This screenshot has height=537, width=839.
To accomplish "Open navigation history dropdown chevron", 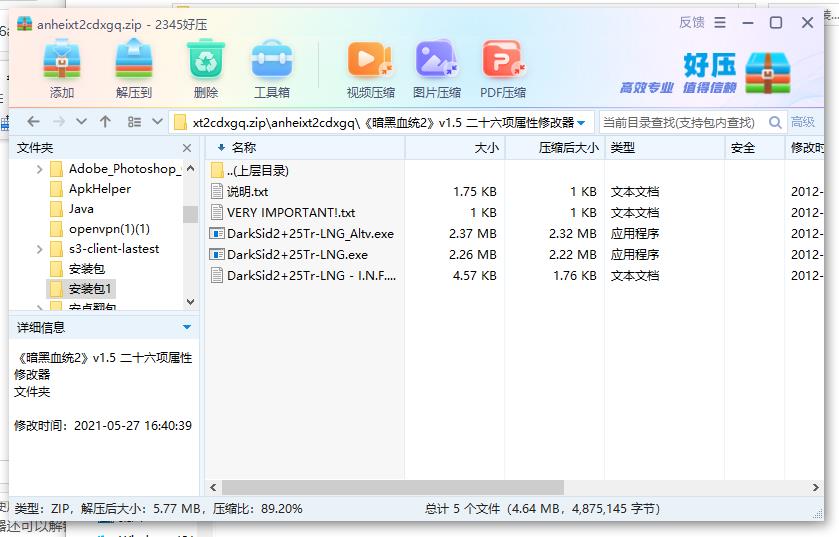I will tap(81, 122).
